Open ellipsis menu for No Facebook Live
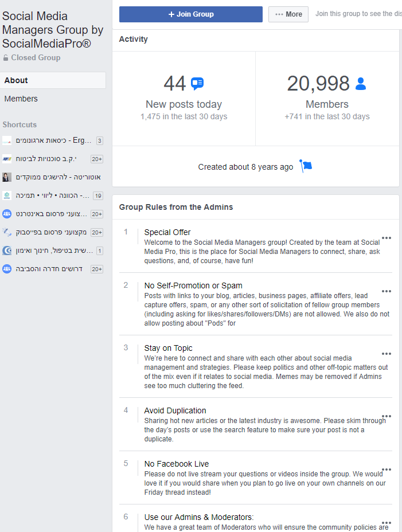 [386, 470]
